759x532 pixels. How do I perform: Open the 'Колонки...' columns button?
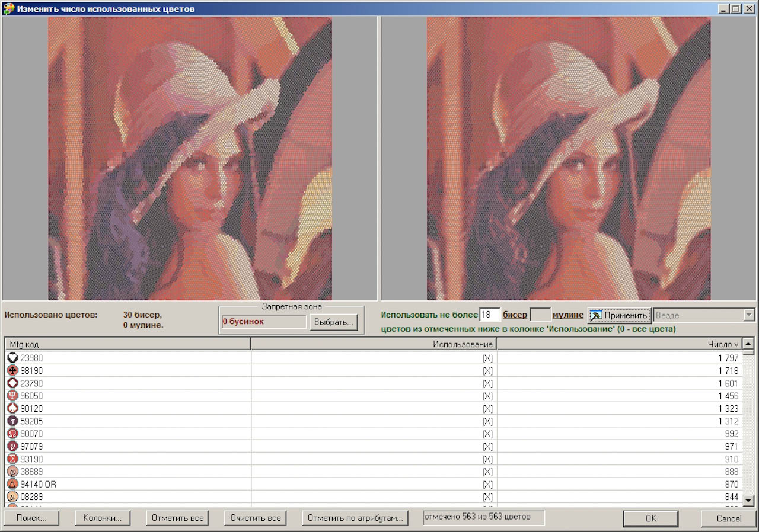[x=103, y=518]
